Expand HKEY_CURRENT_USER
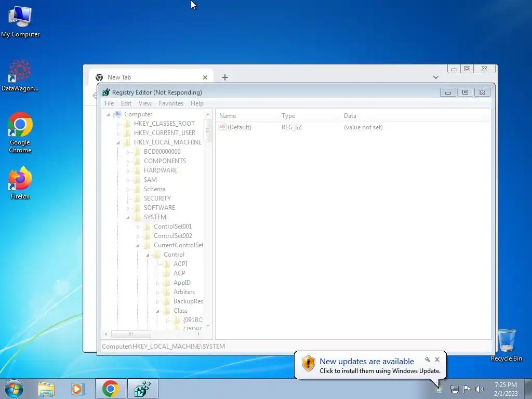Viewport: 532px width, 399px height. click(118, 134)
